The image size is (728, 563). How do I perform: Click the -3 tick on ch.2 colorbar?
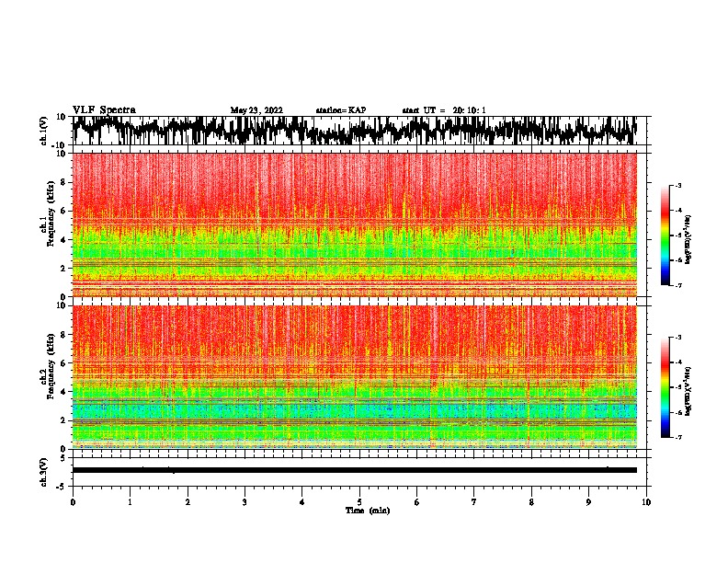tap(678, 338)
